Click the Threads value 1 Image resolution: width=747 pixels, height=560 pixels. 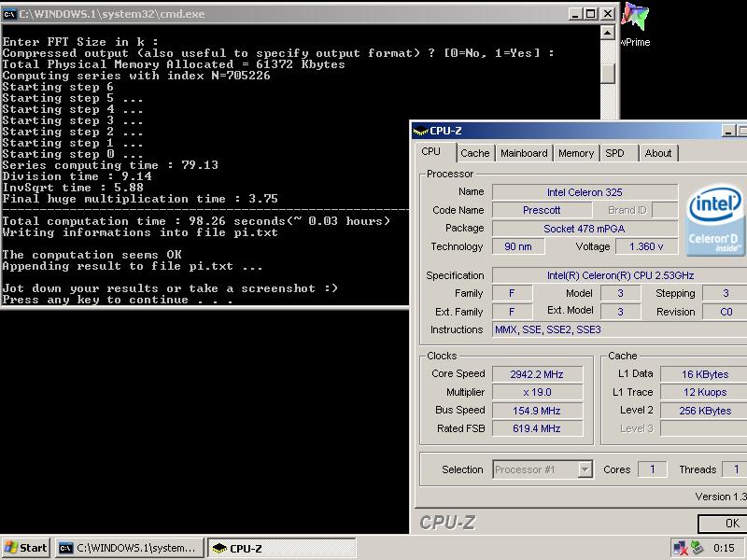click(x=735, y=469)
